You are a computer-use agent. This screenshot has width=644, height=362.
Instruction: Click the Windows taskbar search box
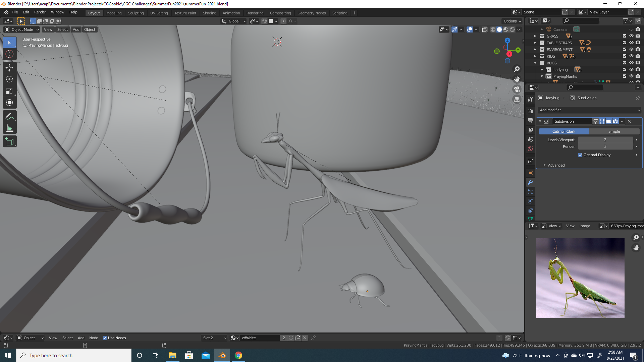[x=74, y=355]
